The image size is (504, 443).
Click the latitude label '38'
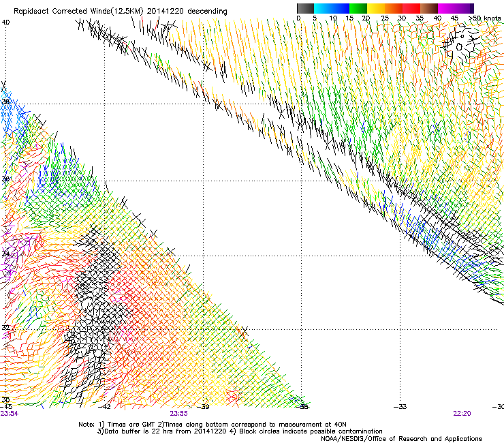pyautogui.click(x=5, y=102)
